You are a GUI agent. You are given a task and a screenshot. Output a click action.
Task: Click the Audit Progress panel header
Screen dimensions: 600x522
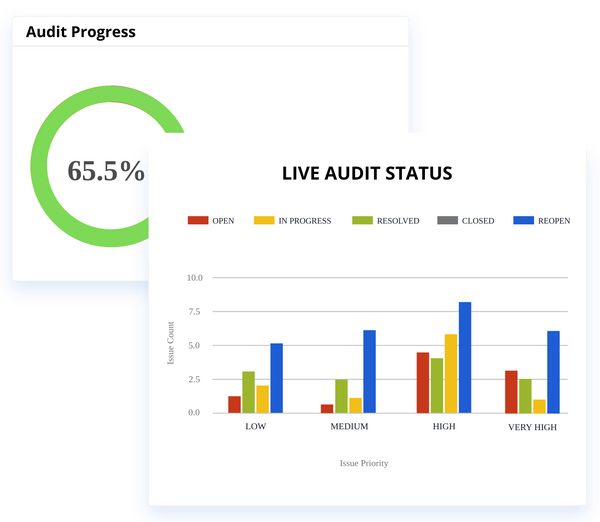coord(81,32)
